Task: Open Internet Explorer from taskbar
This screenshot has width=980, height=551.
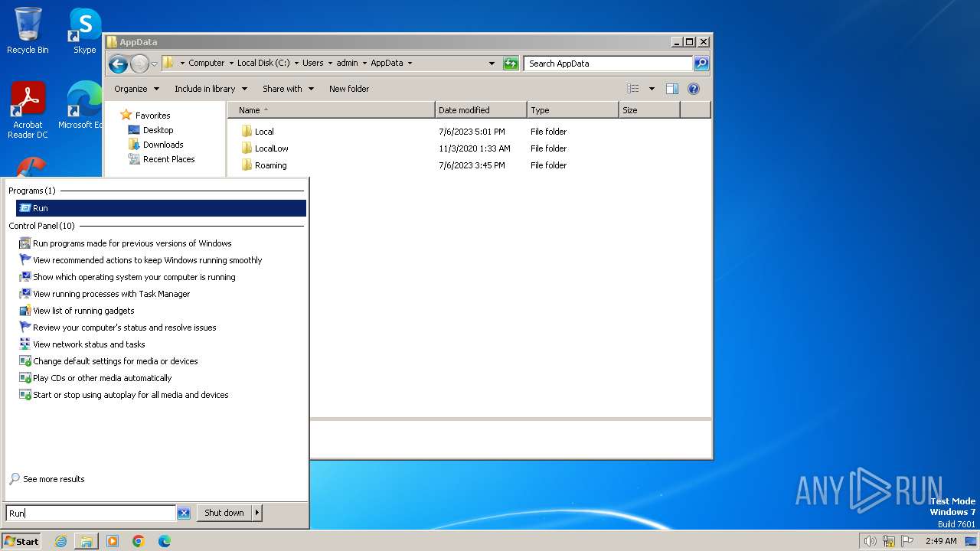Action: (x=60, y=541)
